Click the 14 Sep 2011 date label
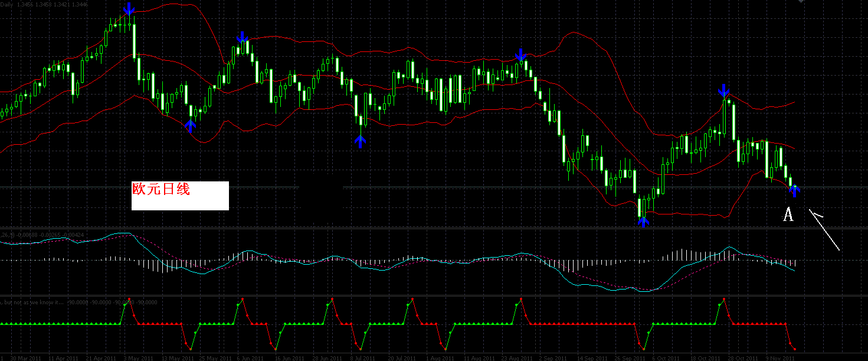The image size is (868, 361). click(592, 358)
